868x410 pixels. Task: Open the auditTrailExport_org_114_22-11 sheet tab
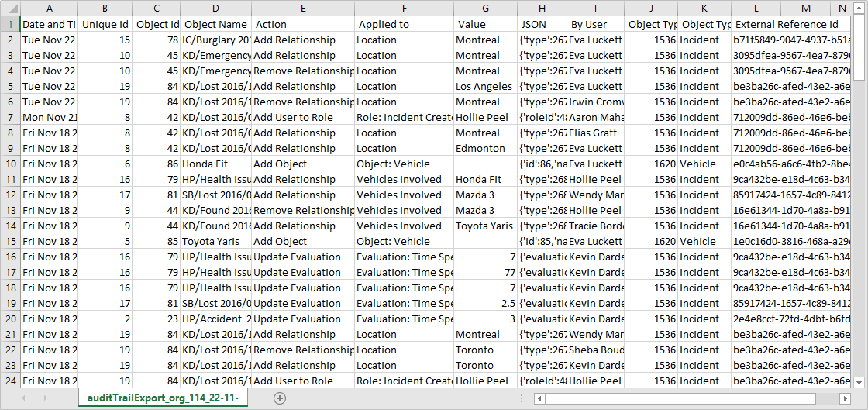pos(163,398)
